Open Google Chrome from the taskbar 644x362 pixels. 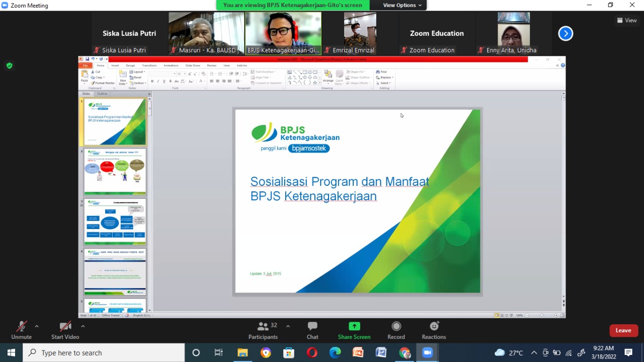[405, 352]
